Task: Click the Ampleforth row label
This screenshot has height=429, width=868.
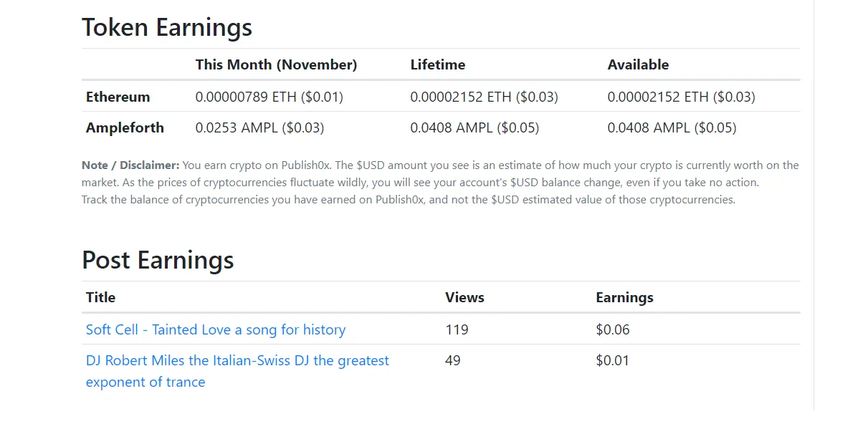Action: (125, 127)
